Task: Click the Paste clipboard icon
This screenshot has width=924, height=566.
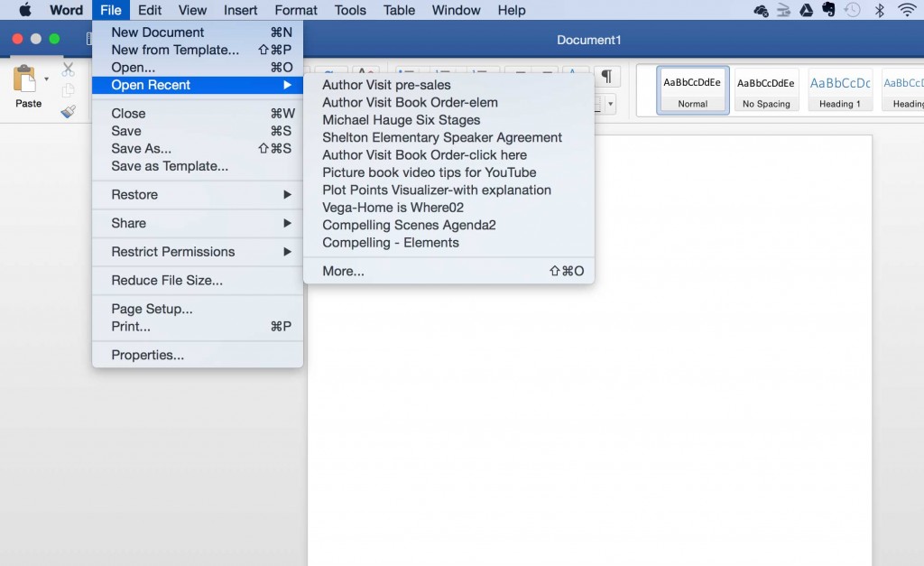Action: [24, 79]
